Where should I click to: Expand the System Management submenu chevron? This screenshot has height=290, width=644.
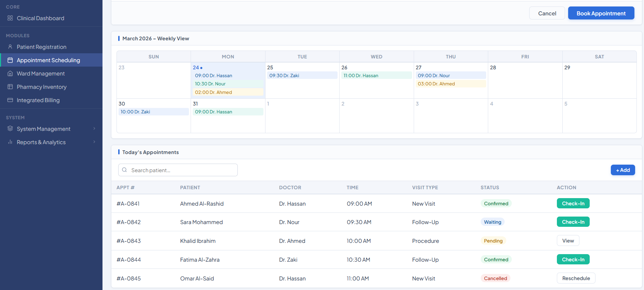(94, 128)
